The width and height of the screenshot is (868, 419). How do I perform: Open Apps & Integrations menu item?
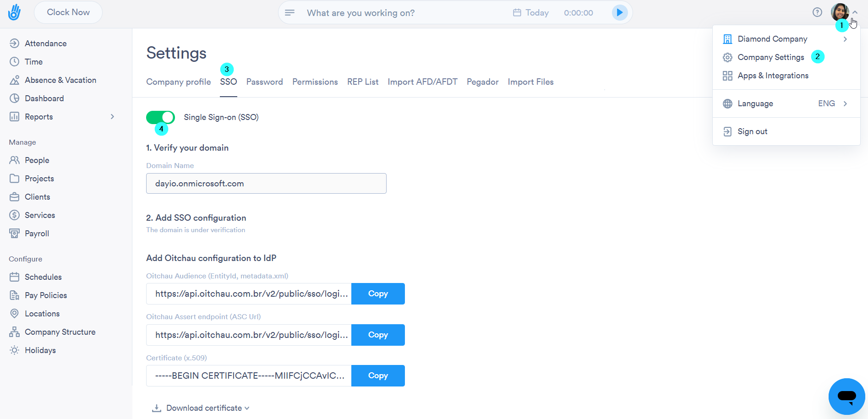773,76
